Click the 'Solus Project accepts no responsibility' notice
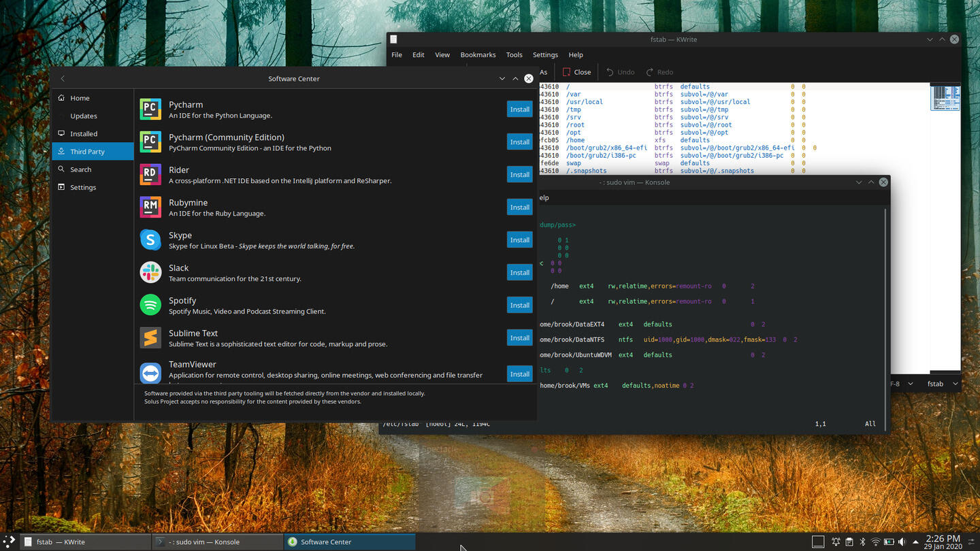980x551 pixels. pos(252,401)
